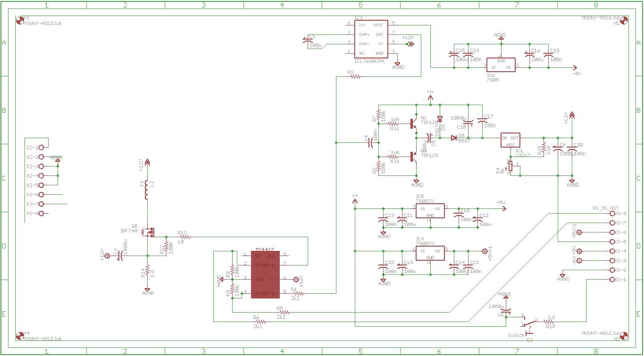Select capacitor C20 symbol
The image size is (644, 356).
click(x=572, y=149)
